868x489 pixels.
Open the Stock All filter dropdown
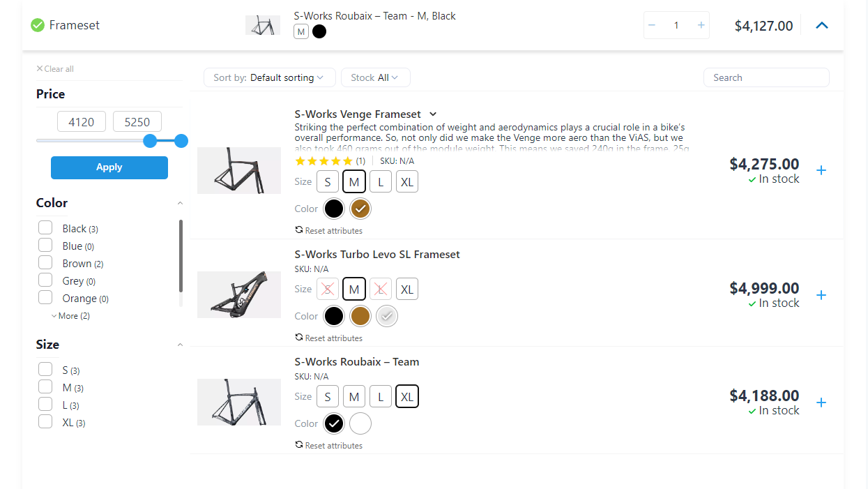[375, 77]
